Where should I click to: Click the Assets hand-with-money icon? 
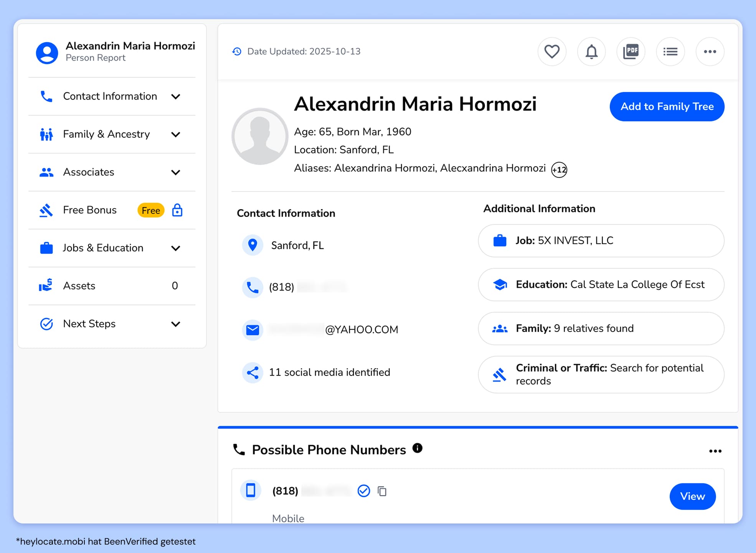[46, 285]
